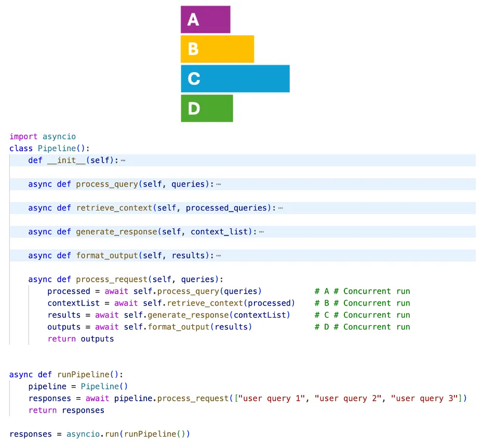Click 'asyncio' in the last line
Image resolution: width=482 pixels, height=448 pixels.
coord(83,434)
